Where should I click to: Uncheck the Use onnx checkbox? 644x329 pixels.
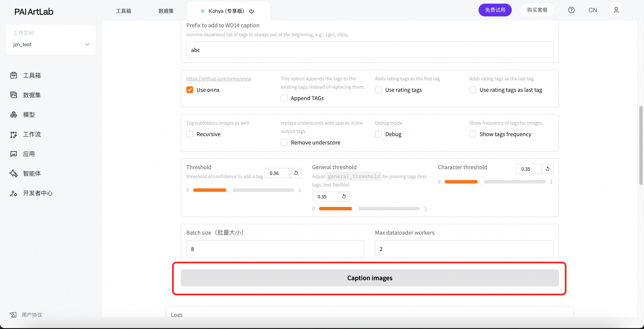coord(190,90)
